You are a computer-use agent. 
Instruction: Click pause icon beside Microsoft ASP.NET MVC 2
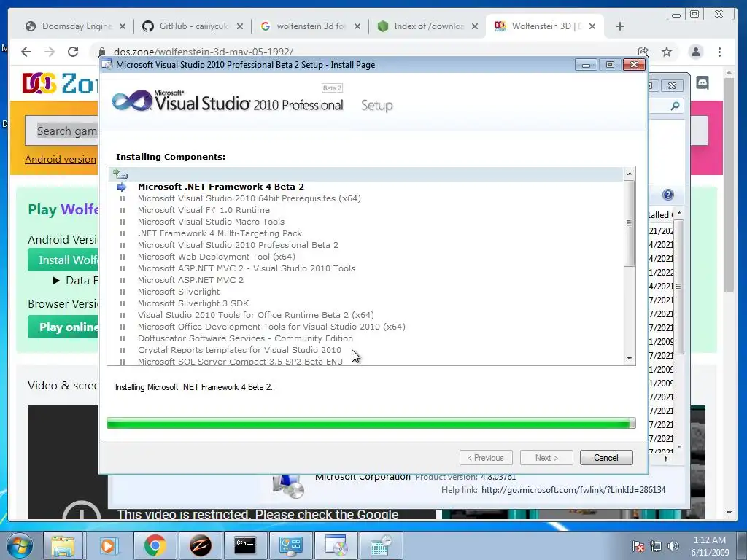(122, 280)
